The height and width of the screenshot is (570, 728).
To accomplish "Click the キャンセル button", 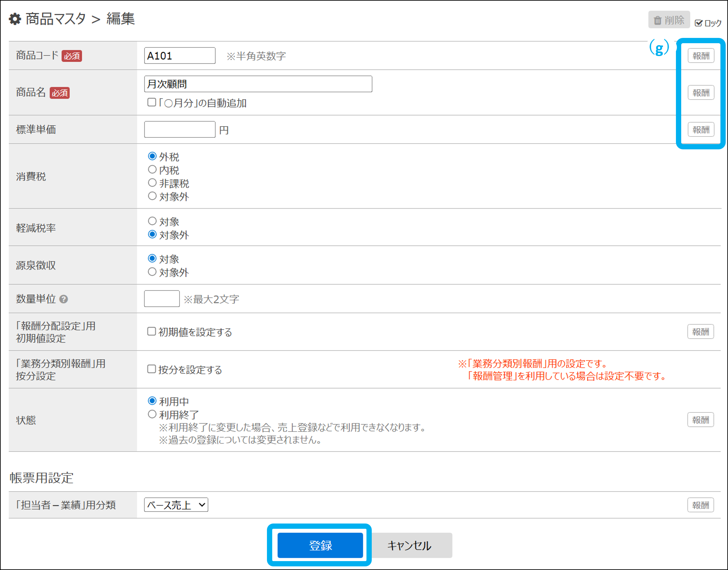I will (409, 545).
